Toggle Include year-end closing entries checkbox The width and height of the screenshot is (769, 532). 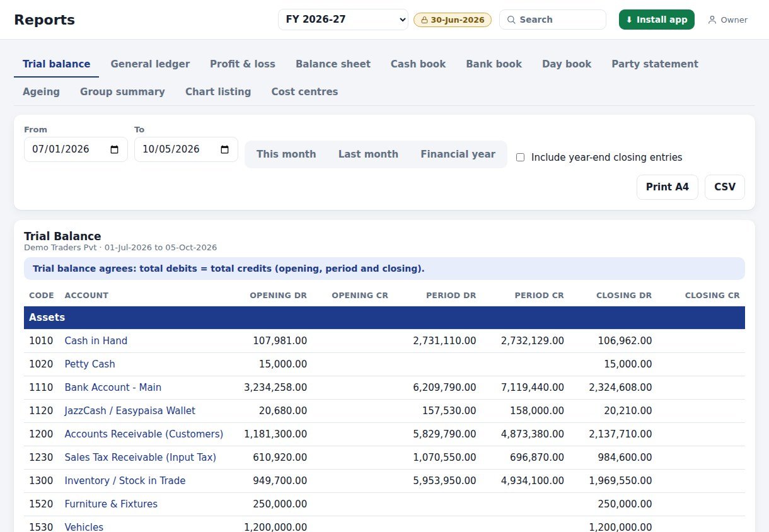tap(520, 157)
